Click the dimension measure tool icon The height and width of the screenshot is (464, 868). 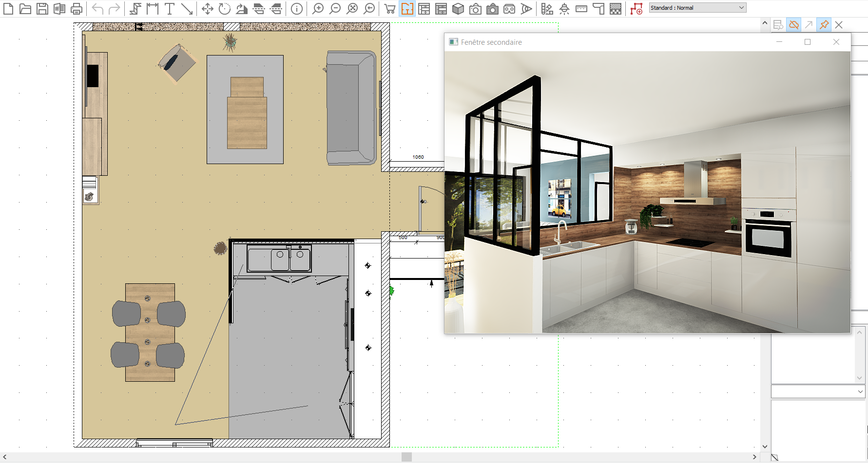pos(152,8)
